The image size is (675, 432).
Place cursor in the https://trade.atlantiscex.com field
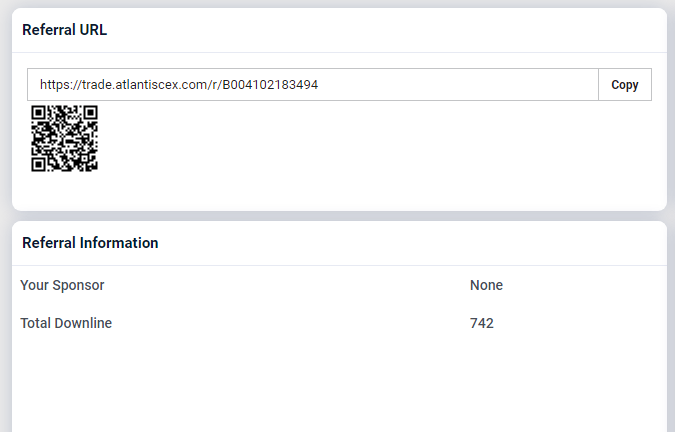point(312,85)
